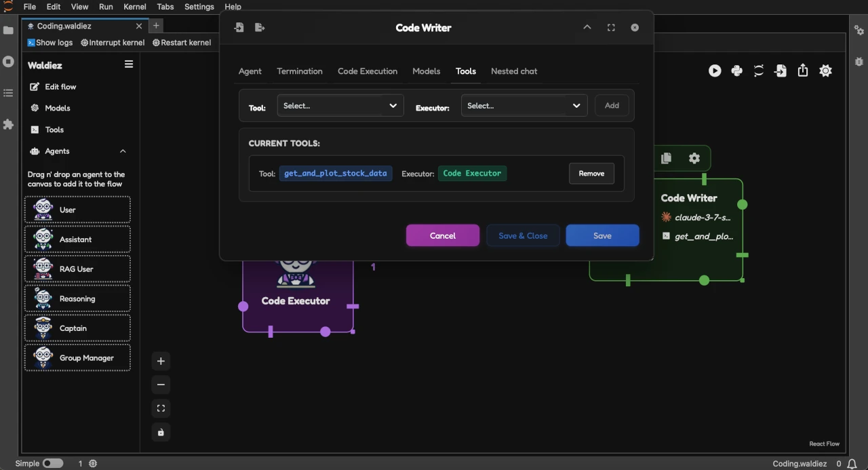
Task: Open the import flow icon on toolbar
Action: (781, 71)
